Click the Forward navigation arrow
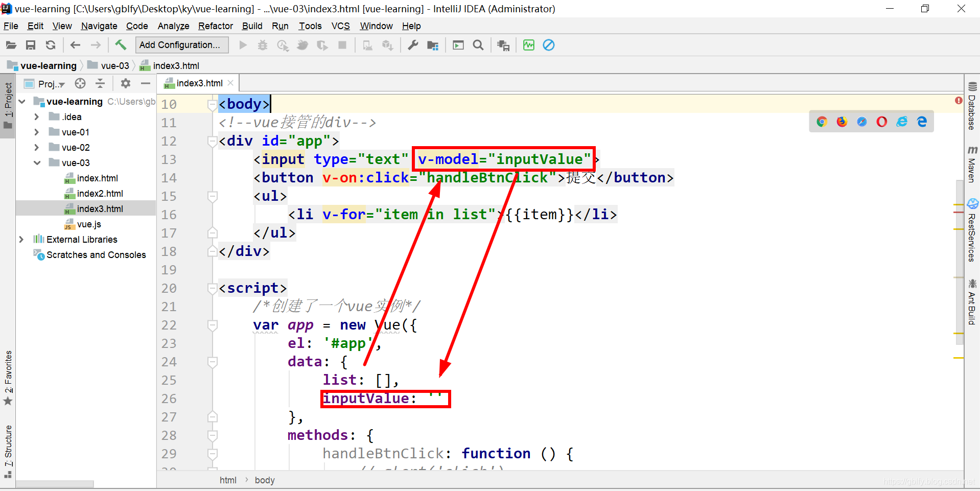 [96, 45]
